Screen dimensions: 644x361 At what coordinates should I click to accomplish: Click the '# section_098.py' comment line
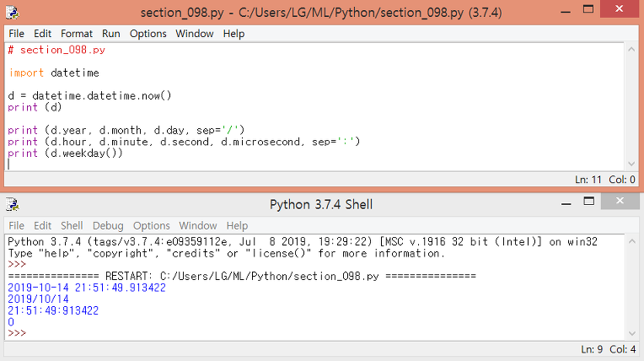pyautogui.click(x=56, y=50)
